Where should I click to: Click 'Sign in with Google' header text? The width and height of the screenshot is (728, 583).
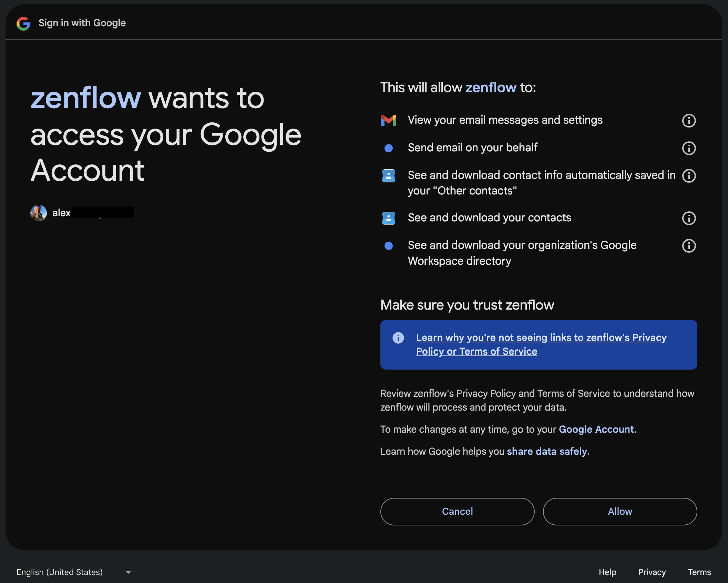[82, 23]
